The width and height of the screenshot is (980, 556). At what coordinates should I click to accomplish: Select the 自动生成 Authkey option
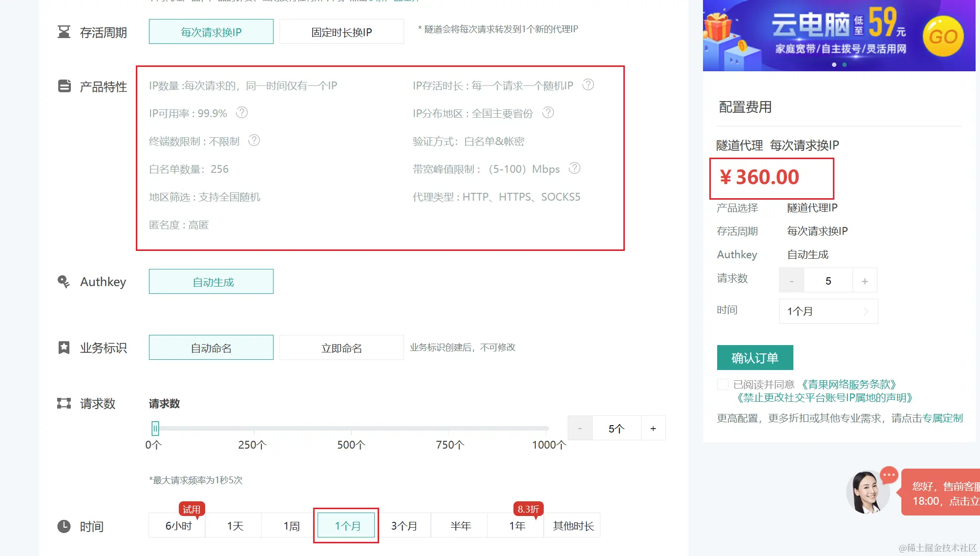click(x=211, y=282)
